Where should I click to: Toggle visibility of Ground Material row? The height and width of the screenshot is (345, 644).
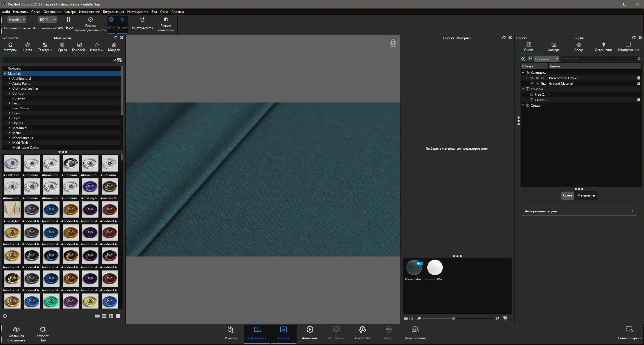(532, 84)
